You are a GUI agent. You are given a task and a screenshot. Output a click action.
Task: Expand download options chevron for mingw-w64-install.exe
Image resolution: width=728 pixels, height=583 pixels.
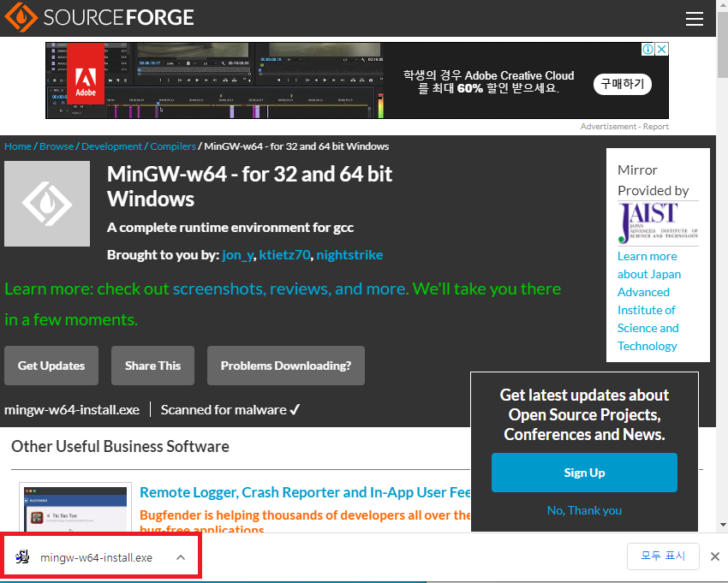click(x=181, y=557)
